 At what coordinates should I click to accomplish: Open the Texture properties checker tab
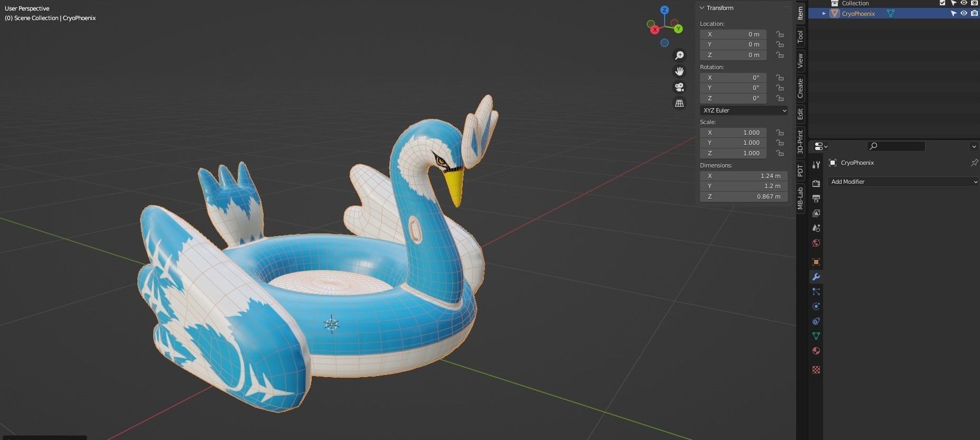tap(816, 370)
